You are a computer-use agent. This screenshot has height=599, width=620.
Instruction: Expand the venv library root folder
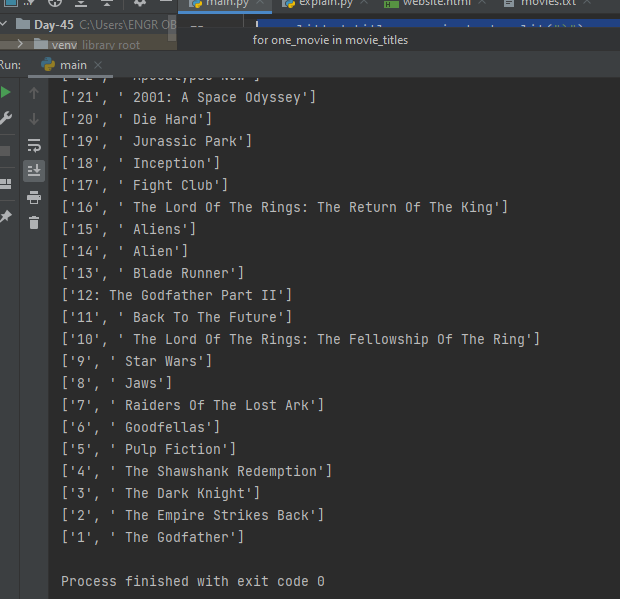[20, 44]
